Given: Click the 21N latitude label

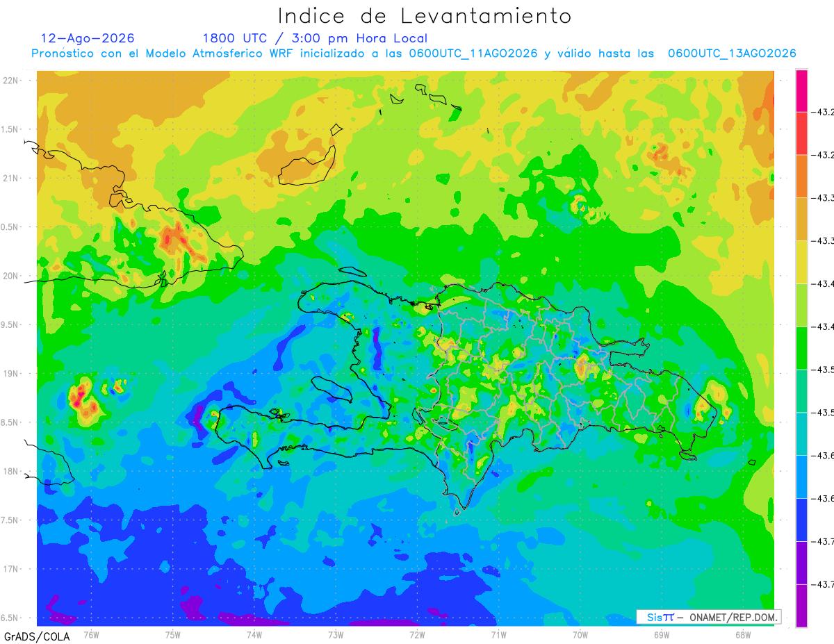Looking at the screenshot, I should tap(12, 179).
